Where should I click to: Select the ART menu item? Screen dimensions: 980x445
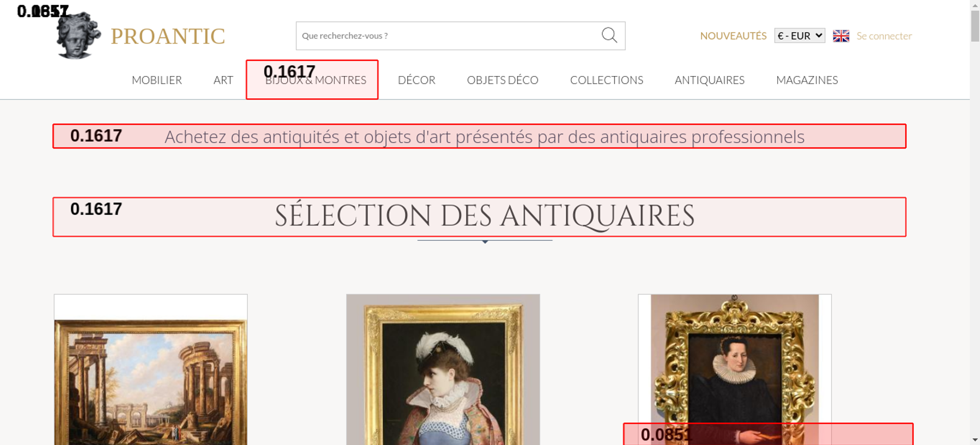click(x=223, y=80)
